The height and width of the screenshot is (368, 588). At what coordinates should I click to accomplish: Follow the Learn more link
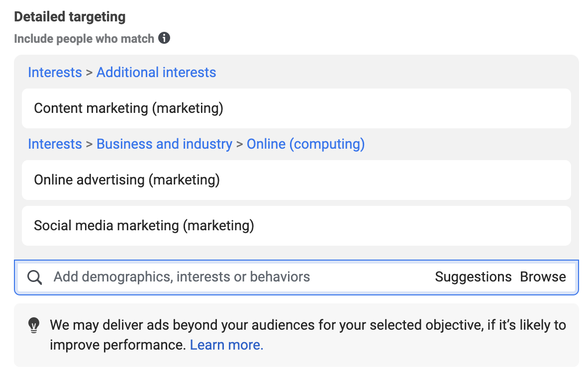coord(226,345)
